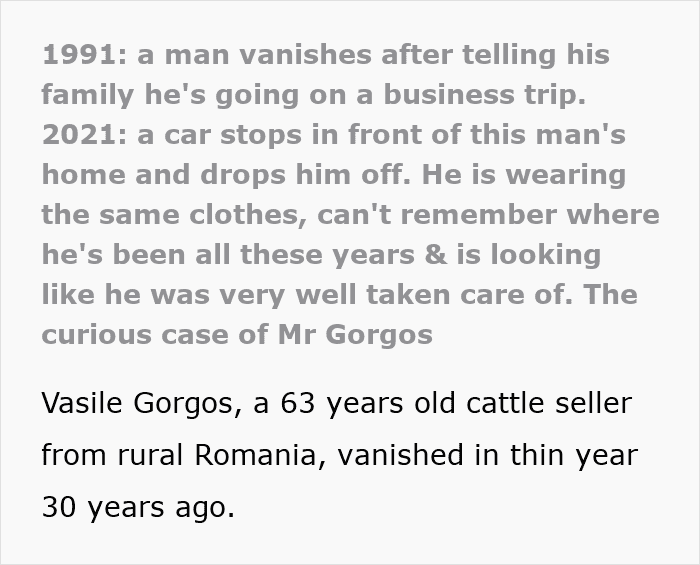Screen dimensions: 700x565
Task: Click "30 years ago" on the last line
Action: pyautogui.click(x=137, y=507)
